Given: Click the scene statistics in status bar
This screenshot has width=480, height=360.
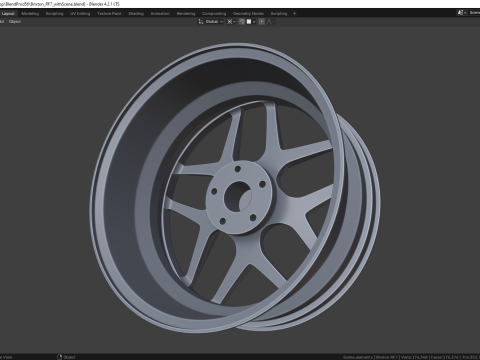Looking at the screenshot, I should (411, 357).
